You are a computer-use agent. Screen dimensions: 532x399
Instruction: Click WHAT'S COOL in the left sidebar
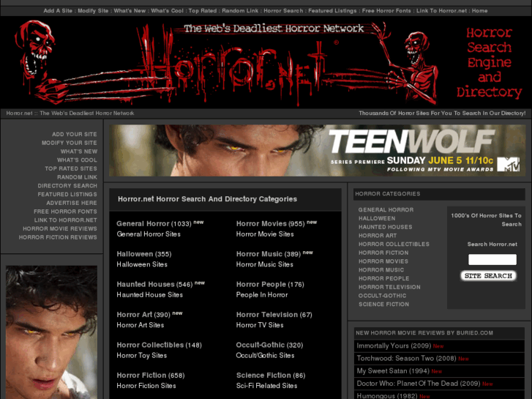tap(77, 160)
